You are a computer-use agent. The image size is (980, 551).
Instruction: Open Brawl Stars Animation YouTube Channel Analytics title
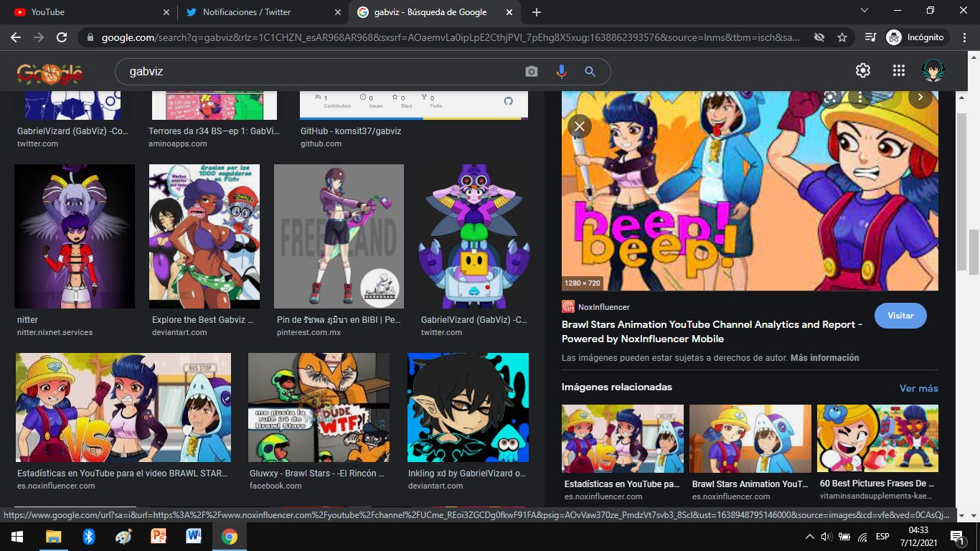(712, 331)
